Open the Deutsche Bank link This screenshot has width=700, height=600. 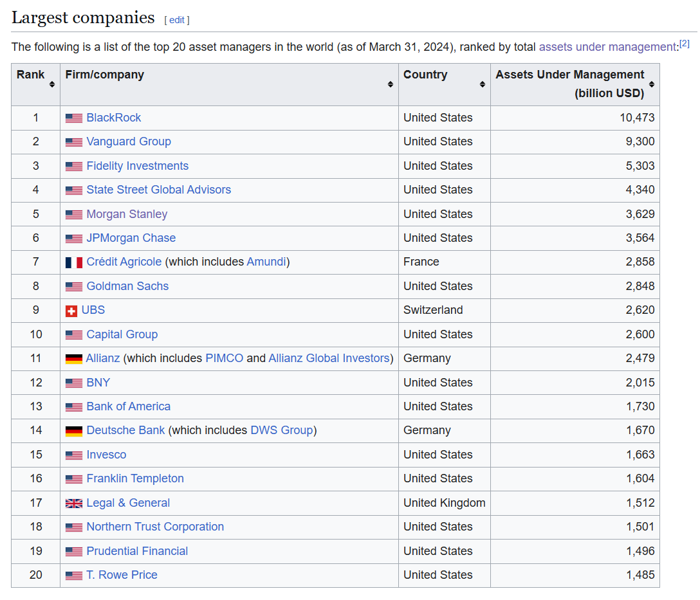pos(125,430)
